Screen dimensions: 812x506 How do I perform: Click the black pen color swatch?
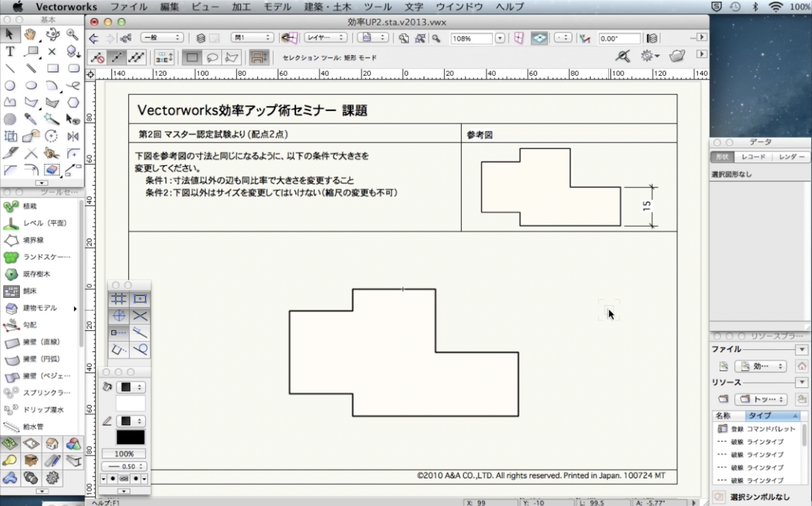131,437
